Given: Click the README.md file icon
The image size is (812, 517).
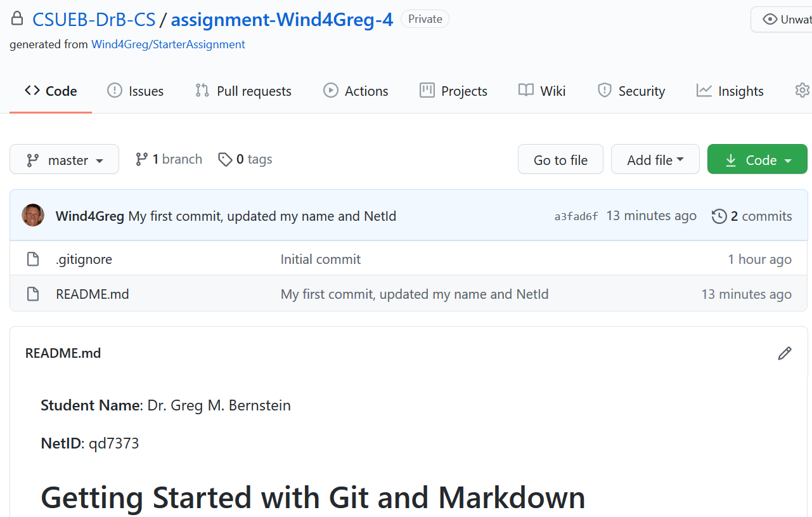Looking at the screenshot, I should [x=33, y=294].
